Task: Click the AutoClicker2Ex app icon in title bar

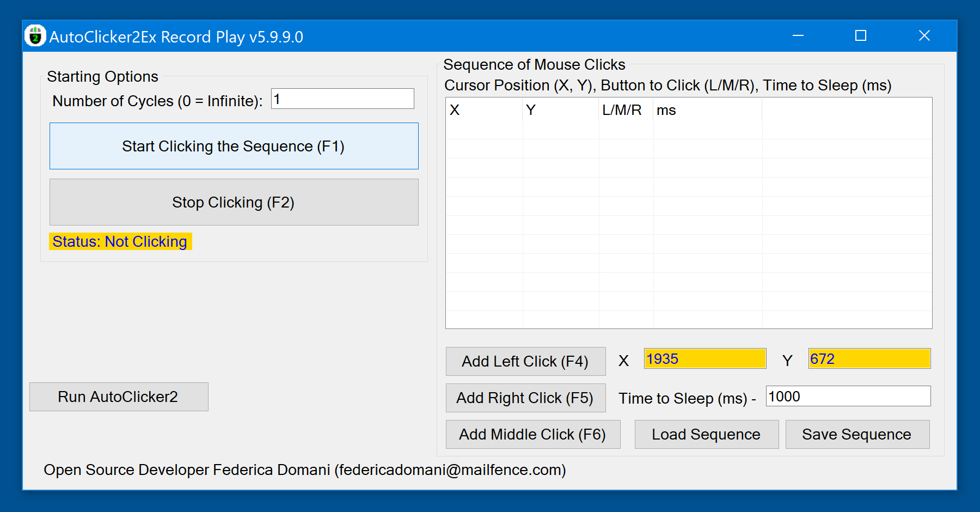Action: point(35,36)
